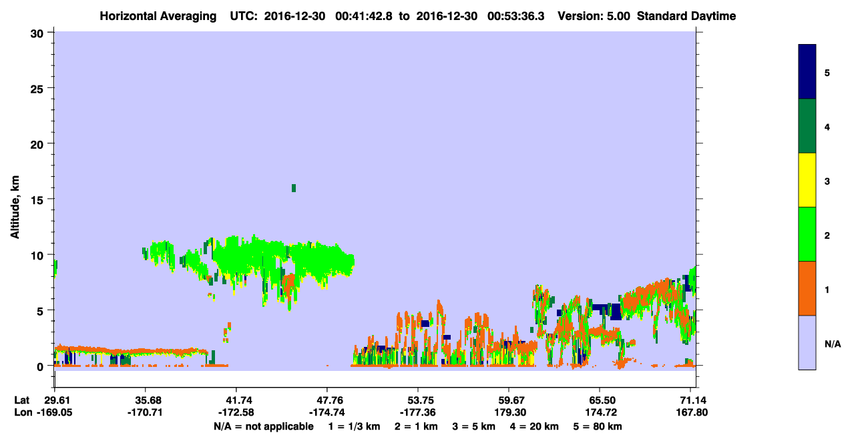
Task: Click longitude value -169.05
Action: 54,412
